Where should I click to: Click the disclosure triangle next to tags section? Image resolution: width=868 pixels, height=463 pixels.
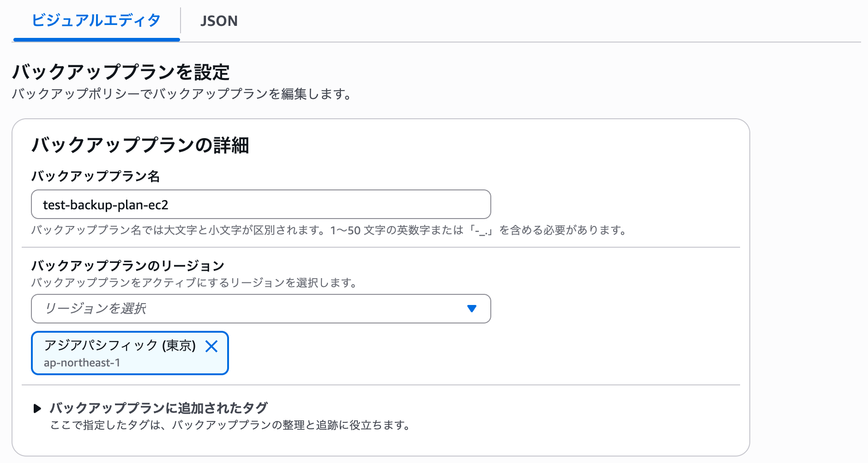pyautogui.click(x=36, y=408)
